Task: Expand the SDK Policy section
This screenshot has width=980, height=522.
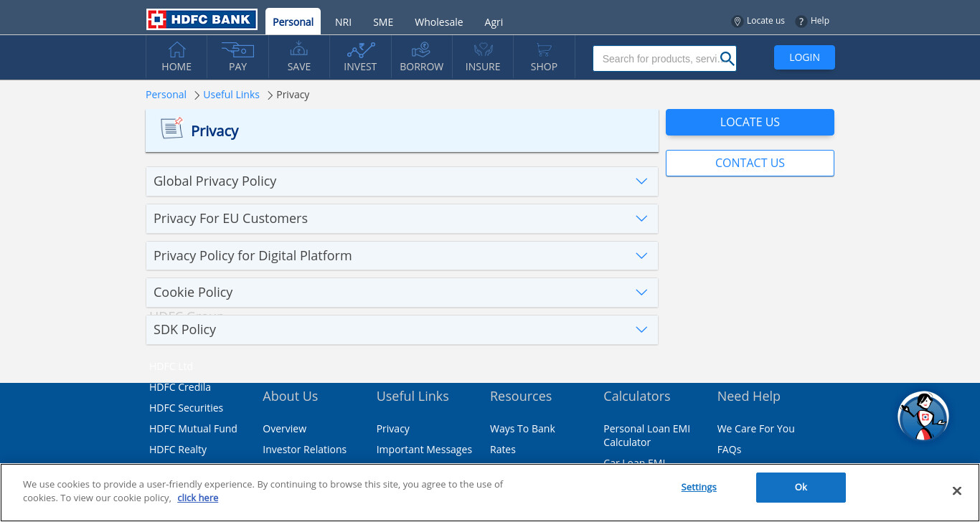Action: click(402, 330)
